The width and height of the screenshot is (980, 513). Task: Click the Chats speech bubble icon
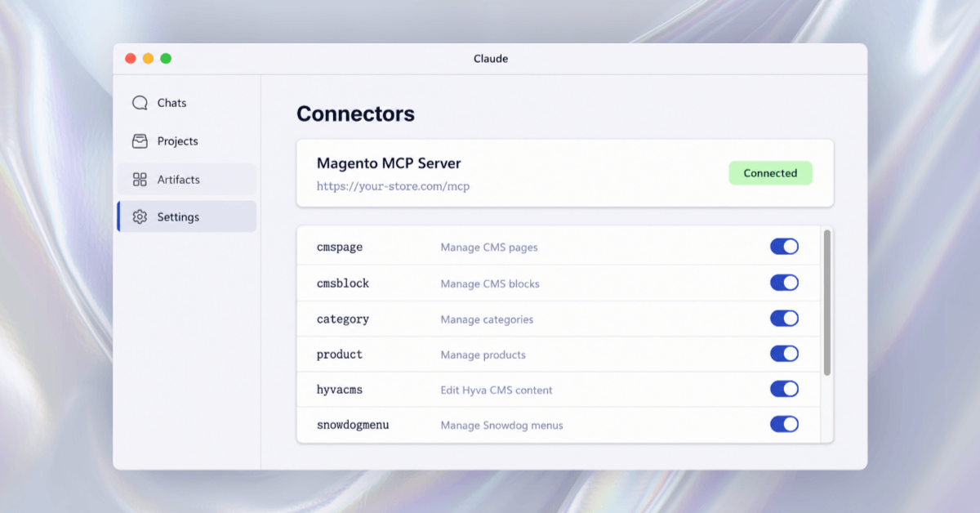pos(140,103)
